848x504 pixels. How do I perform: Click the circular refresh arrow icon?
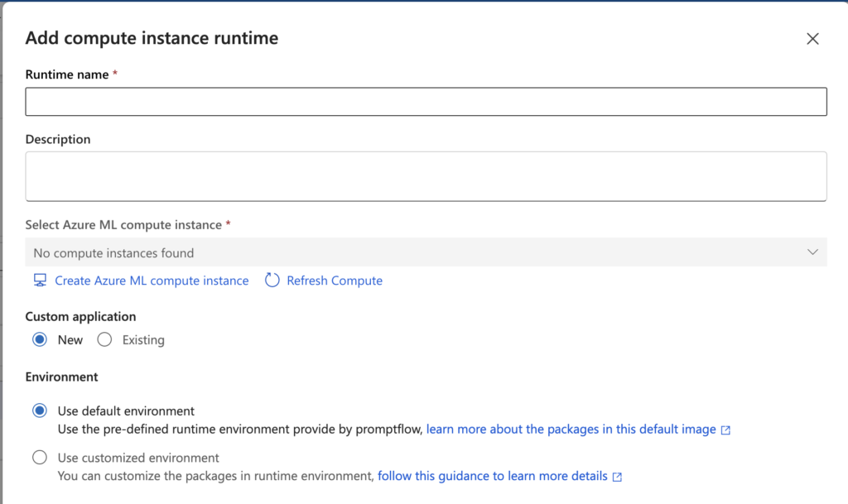pyautogui.click(x=272, y=281)
